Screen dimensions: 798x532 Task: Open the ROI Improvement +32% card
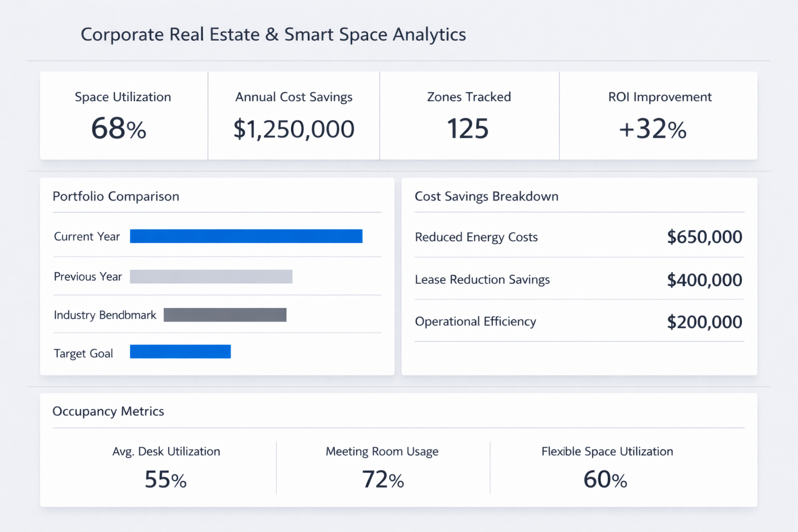pos(658,116)
